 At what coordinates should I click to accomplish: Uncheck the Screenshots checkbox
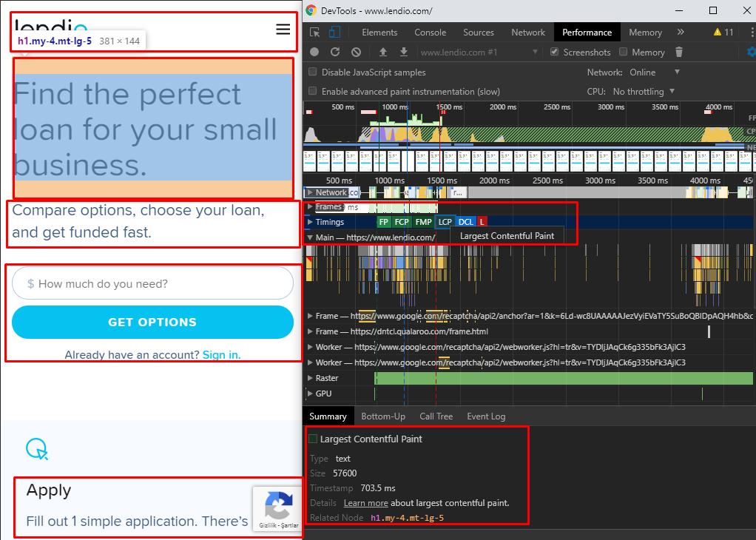coord(555,53)
